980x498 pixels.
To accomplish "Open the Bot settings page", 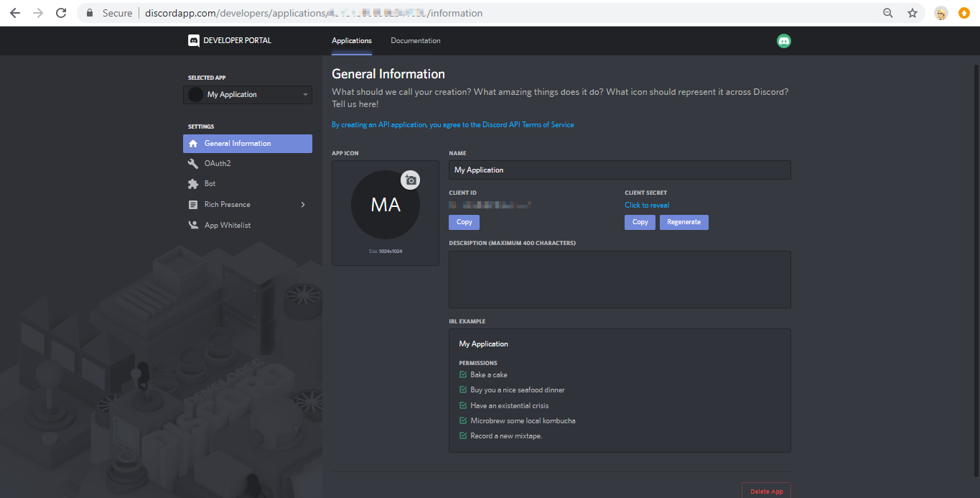I will point(248,184).
